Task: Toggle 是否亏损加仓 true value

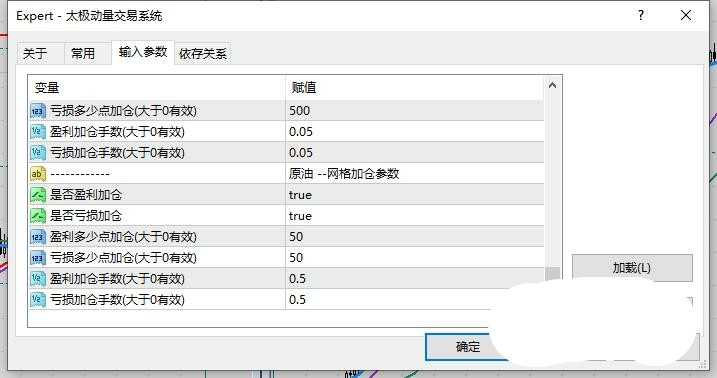Action: [414, 216]
